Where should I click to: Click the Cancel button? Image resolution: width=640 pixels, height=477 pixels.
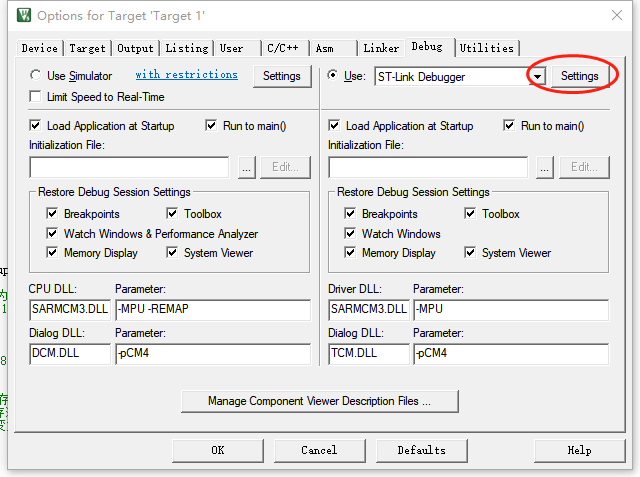click(x=320, y=450)
